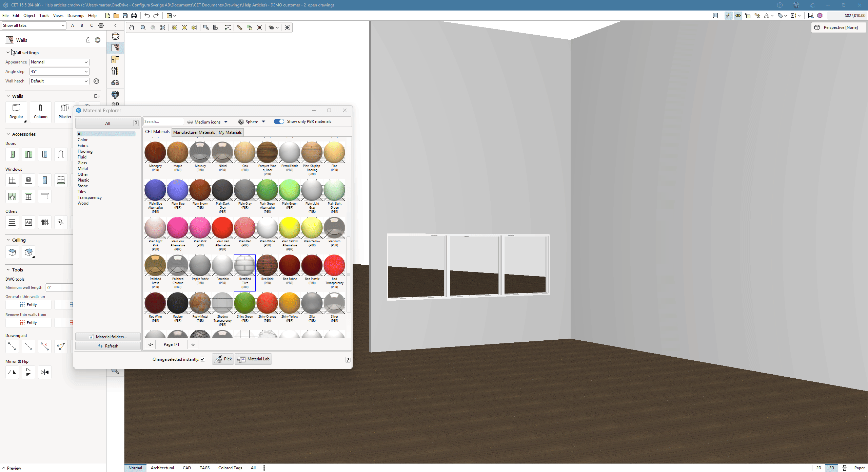
Task: Open the Show all tabs dropdown
Action: point(34,25)
